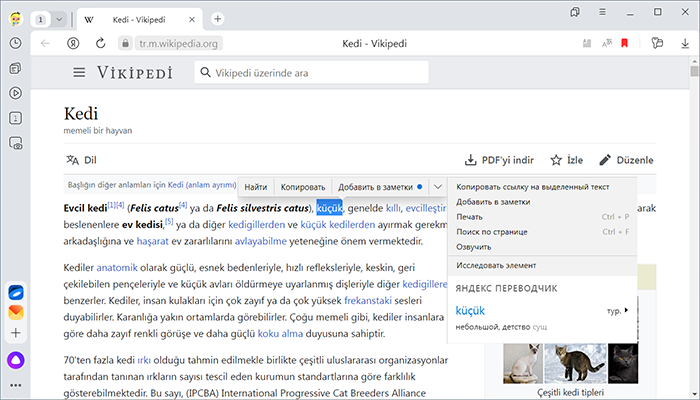Collapse the selection popup chevron menu
The width and height of the screenshot is (700, 400).
pyautogui.click(x=438, y=187)
